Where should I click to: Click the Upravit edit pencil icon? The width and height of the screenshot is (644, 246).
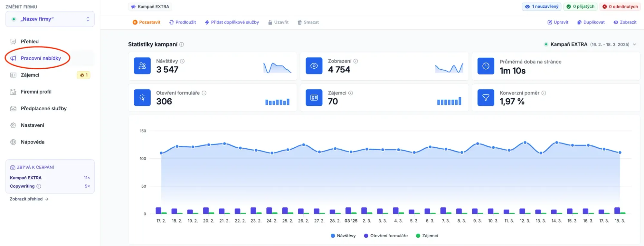(550, 22)
